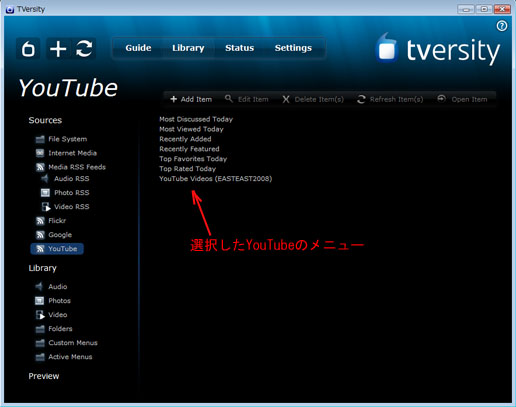The image size is (516, 407).
Task: Click the Media RSS Feeds feed icon
Action: [40, 167]
